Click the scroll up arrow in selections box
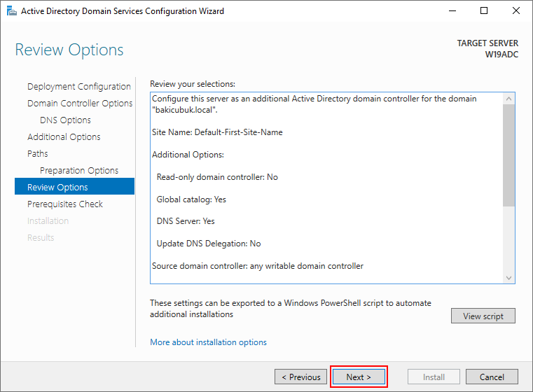This screenshot has height=392, width=533. (x=508, y=99)
